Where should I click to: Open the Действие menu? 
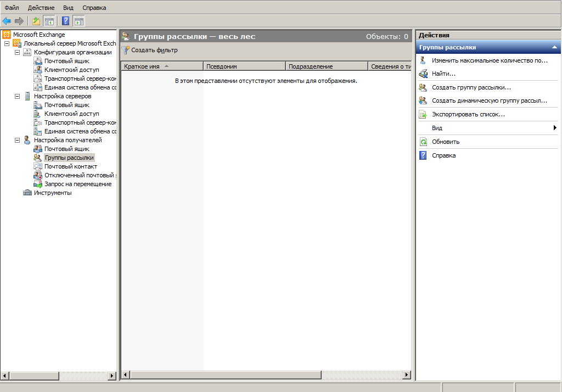[41, 8]
